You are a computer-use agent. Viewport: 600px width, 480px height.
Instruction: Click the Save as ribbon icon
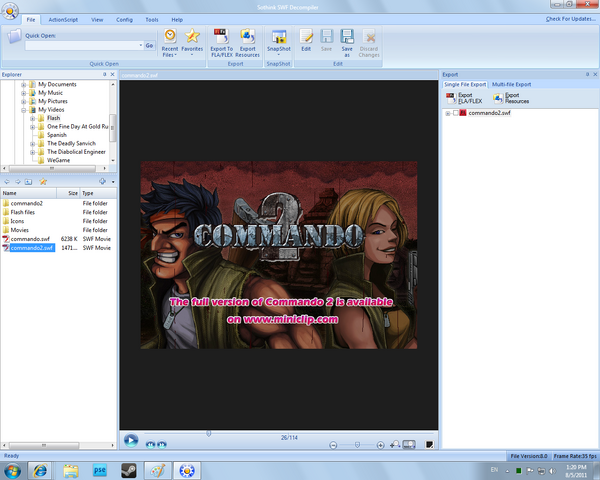point(347,43)
